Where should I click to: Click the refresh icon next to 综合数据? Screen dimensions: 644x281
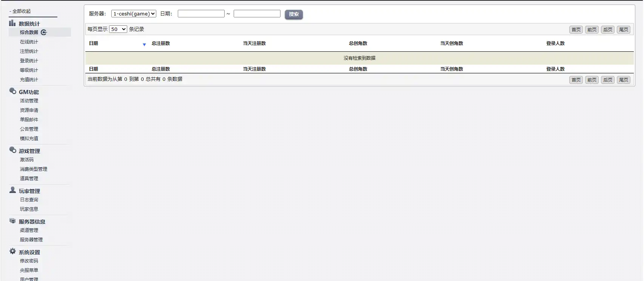tap(44, 32)
